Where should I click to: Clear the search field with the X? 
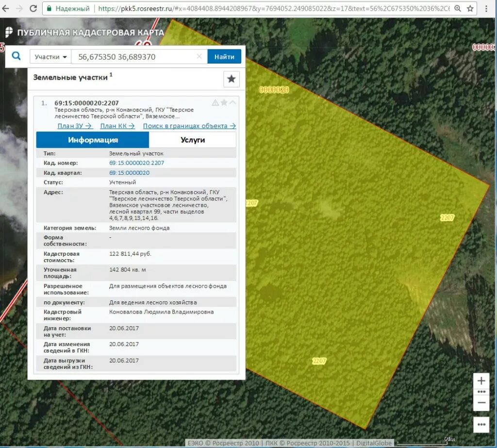199,56
